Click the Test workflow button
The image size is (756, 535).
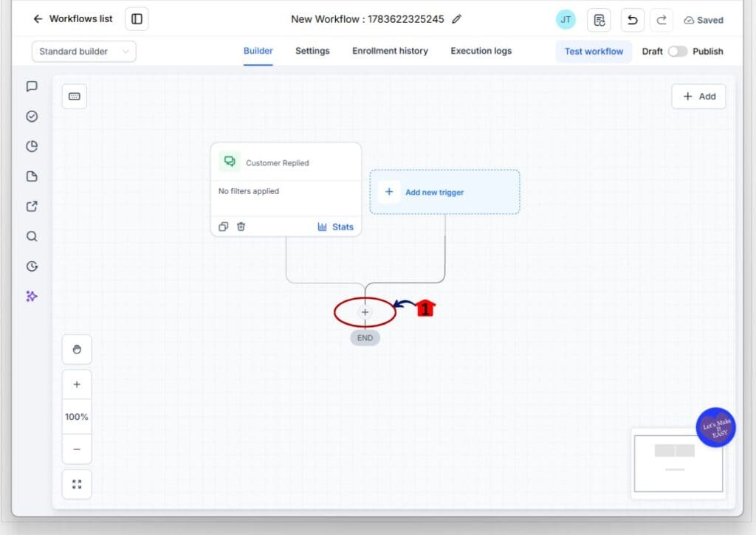pyautogui.click(x=594, y=52)
